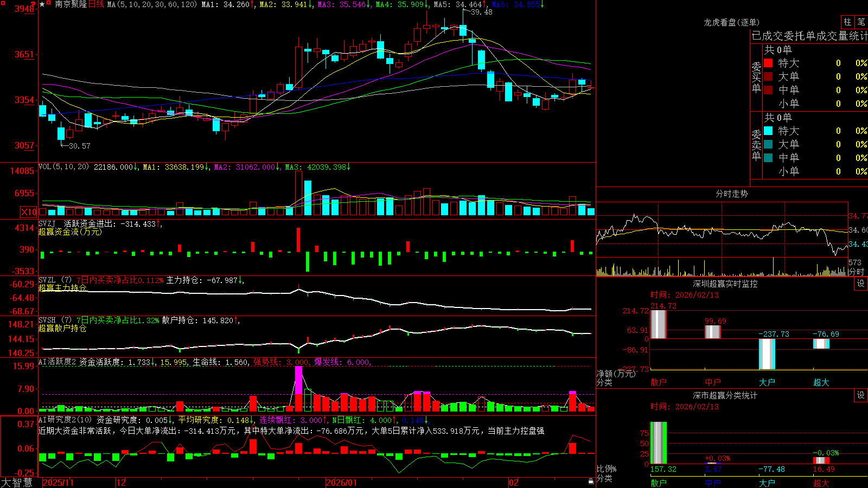The height and width of the screenshot is (488, 868).
Task: Click the 超赢资金流(万元) label
Action: 70,232
